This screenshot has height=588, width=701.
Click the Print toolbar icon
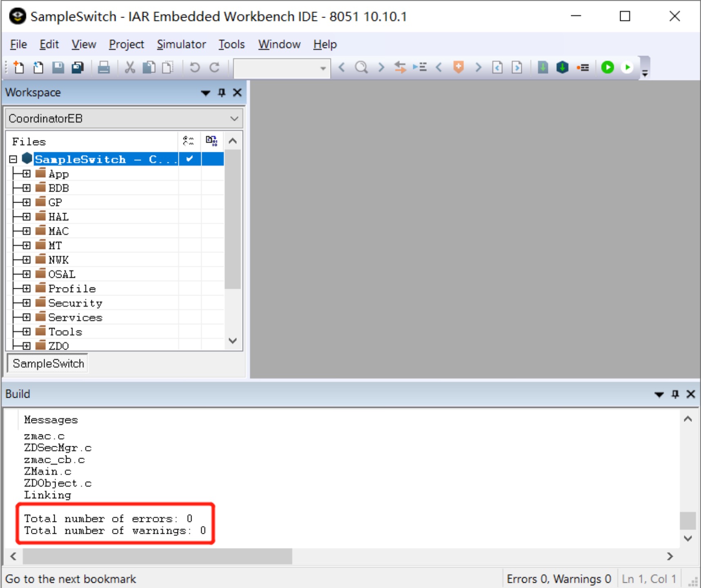pyautogui.click(x=104, y=67)
